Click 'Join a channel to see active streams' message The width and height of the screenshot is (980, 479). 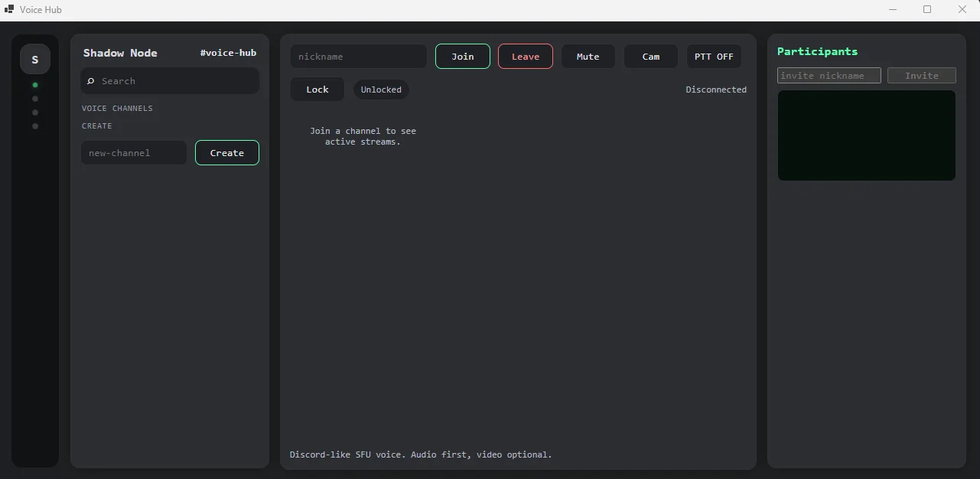click(x=363, y=136)
